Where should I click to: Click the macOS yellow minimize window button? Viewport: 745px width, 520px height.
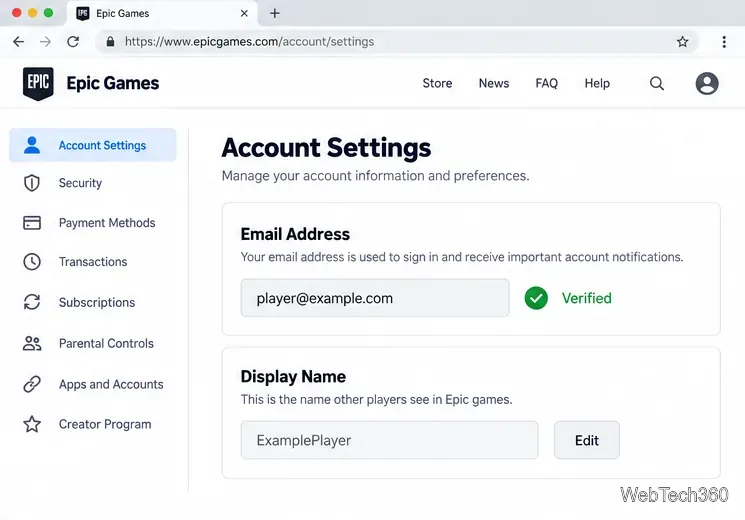(x=32, y=13)
